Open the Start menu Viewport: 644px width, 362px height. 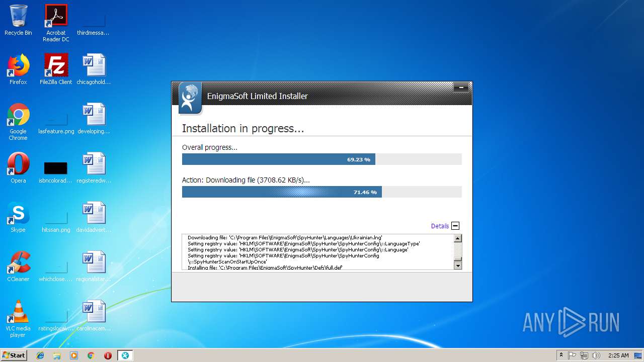[14, 355]
